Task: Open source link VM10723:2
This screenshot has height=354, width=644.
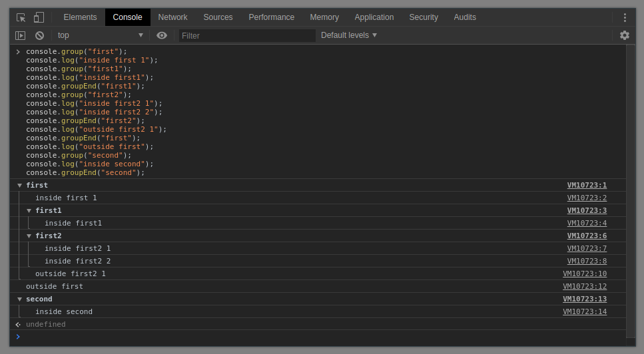Action: 587,198
